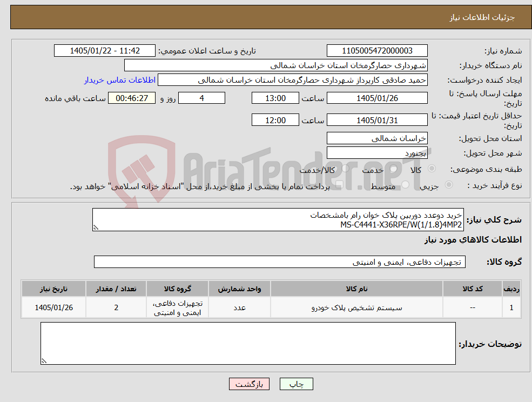Select the کالا radio button
The image size is (532, 402).
pos(432,169)
